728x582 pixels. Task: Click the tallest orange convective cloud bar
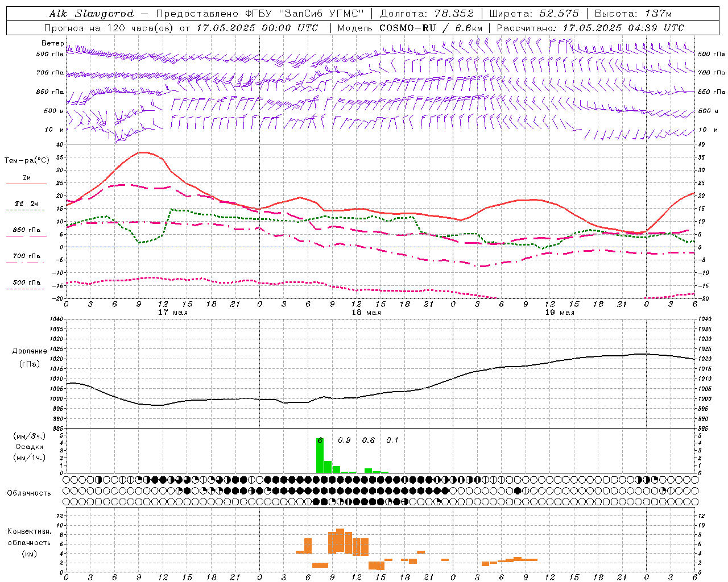tap(340, 540)
